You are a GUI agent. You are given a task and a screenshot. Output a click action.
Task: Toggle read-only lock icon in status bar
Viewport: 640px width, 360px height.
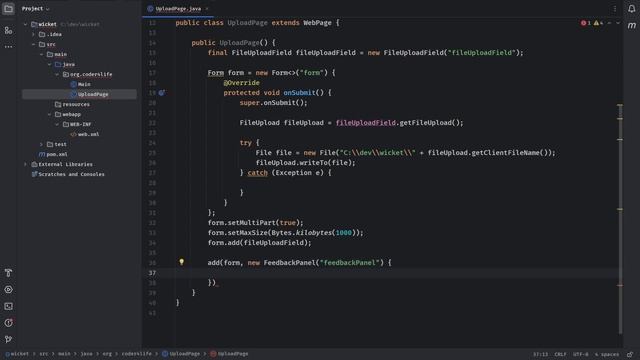pyautogui.click(x=631, y=354)
